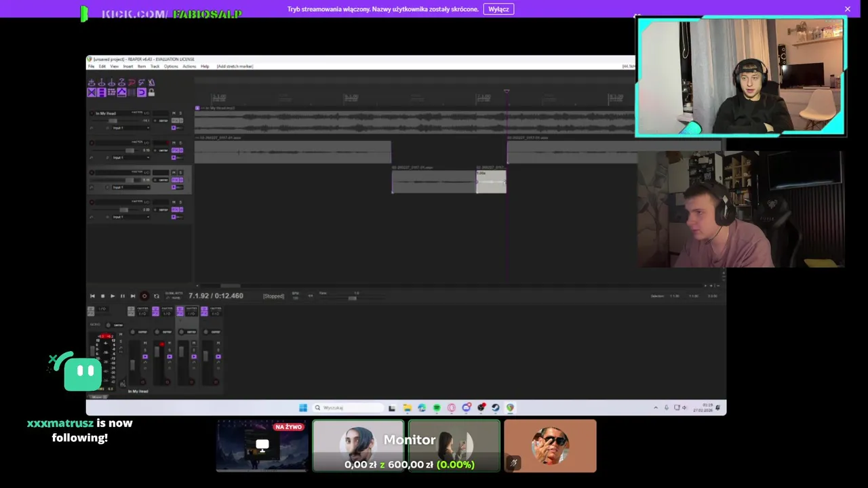Mute the second track

pos(174,143)
